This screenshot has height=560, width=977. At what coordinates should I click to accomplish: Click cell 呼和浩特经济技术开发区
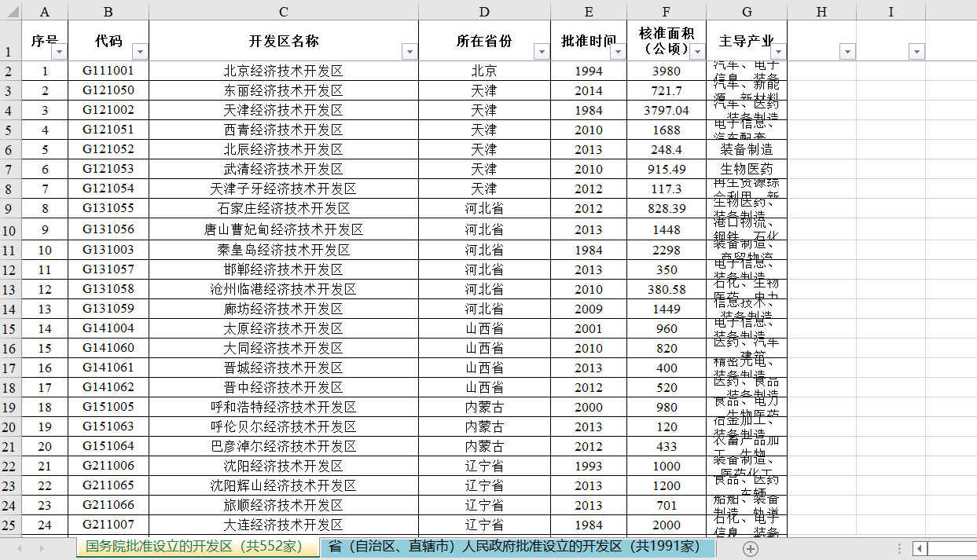pos(284,407)
